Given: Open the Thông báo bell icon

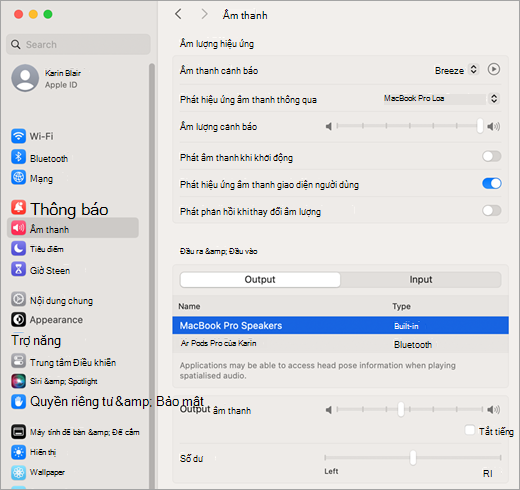Looking at the screenshot, I should (x=18, y=207).
